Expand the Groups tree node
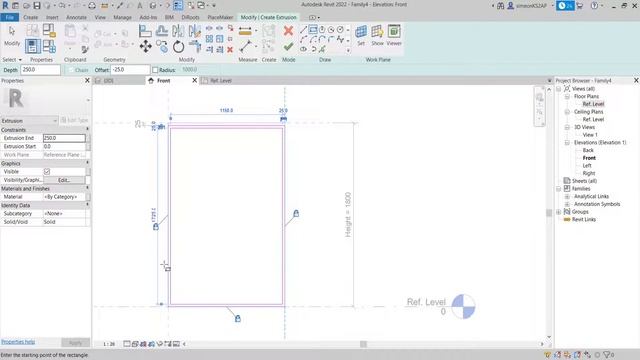 tap(559, 212)
